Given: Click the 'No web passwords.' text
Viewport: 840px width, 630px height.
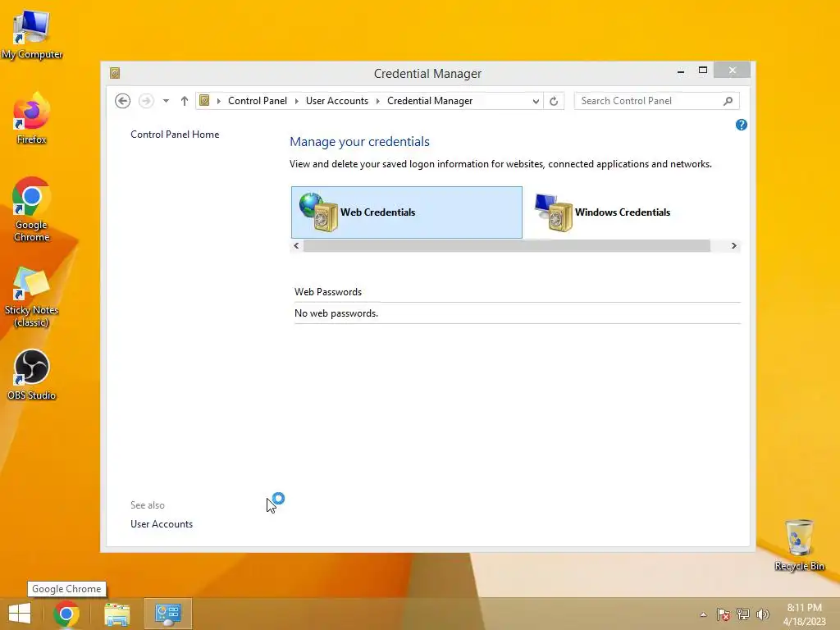Looking at the screenshot, I should tap(336, 313).
